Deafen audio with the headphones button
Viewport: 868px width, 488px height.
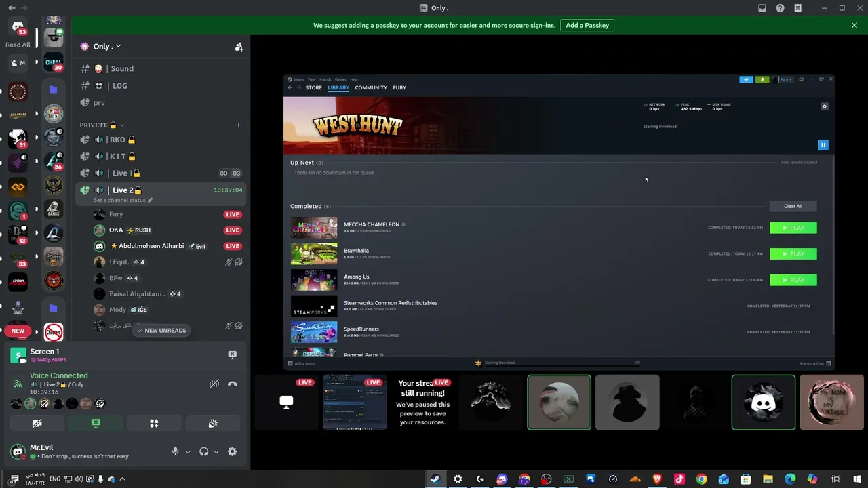point(203,451)
